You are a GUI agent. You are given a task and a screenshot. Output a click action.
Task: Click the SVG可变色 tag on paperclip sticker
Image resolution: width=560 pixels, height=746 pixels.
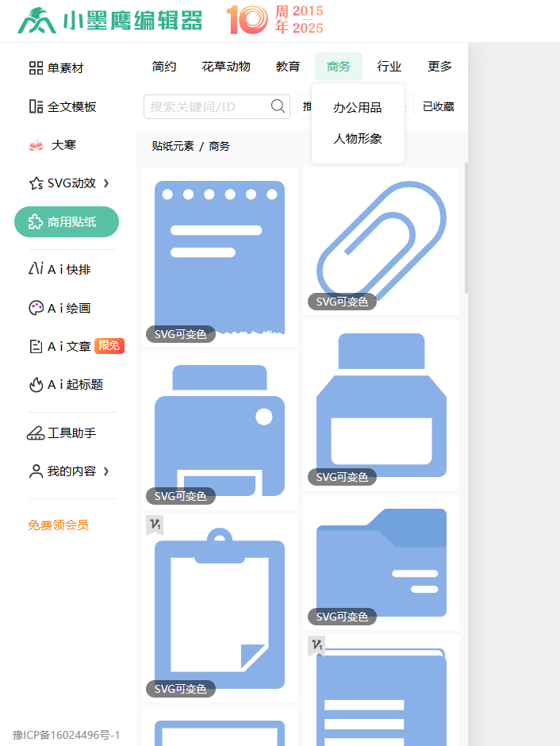tap(342, 302)
